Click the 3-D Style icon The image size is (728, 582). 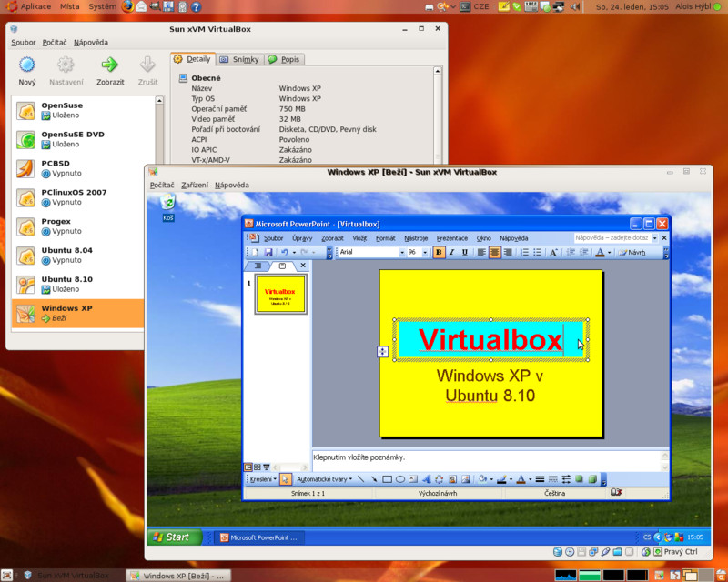[592, 479]
